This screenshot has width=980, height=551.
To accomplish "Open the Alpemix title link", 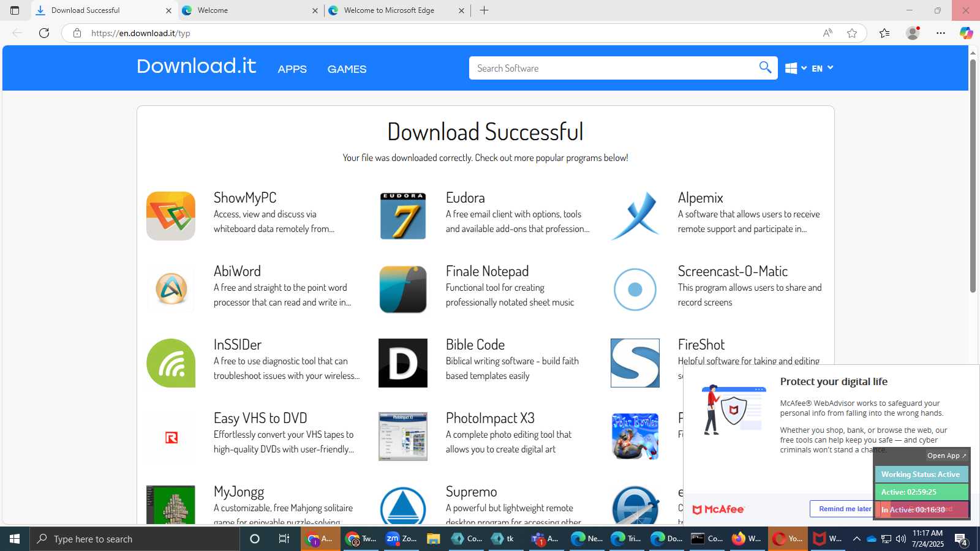I will tap(700, 198).
